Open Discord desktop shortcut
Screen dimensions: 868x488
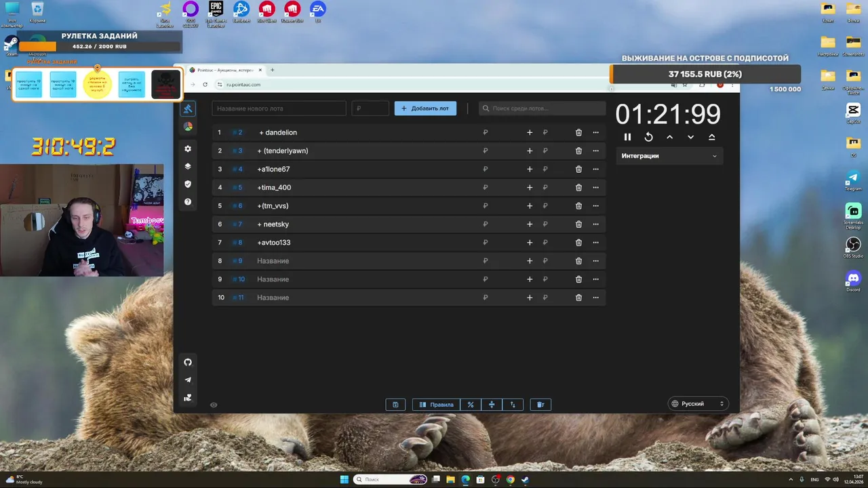(x=853, y=280)
